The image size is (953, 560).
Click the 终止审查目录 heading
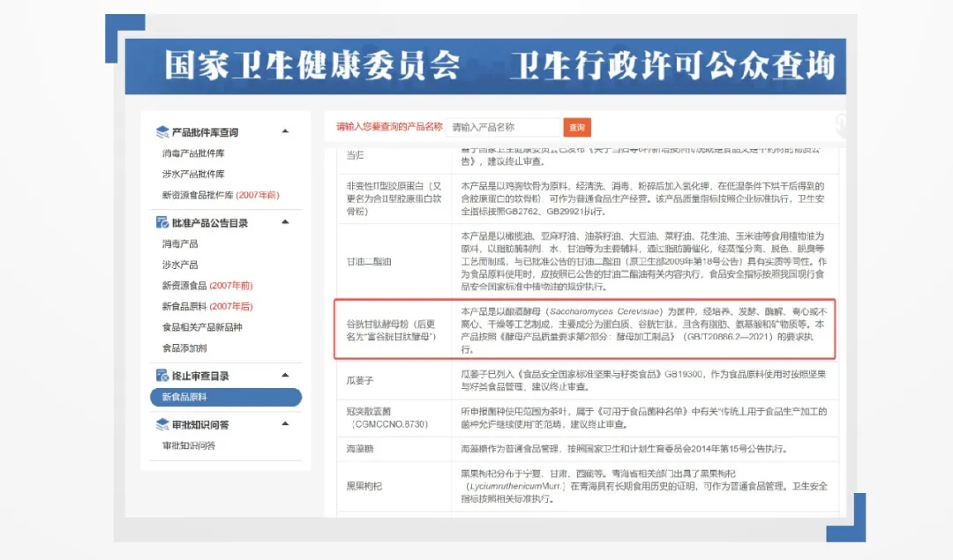200,376
